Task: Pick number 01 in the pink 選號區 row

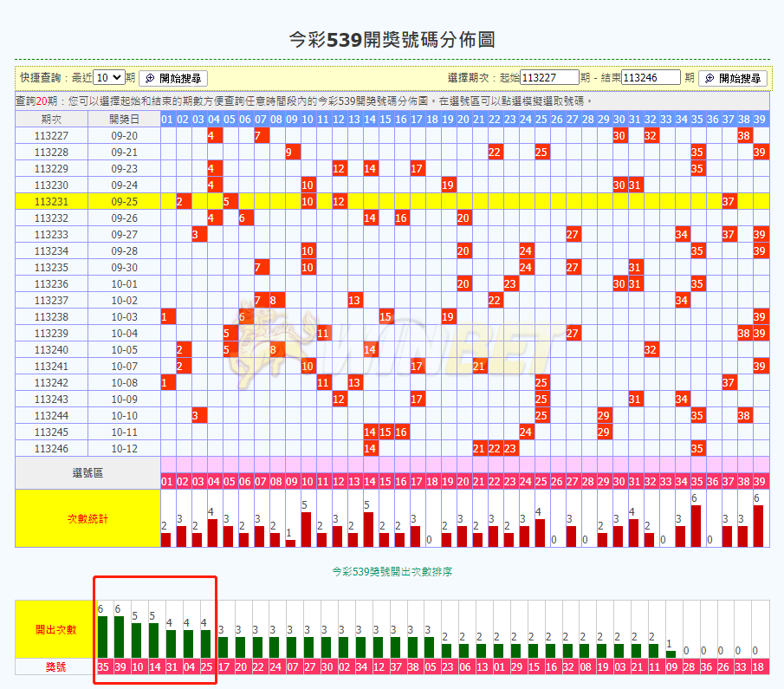Action: pyautogui.click(x=167, y=481)
